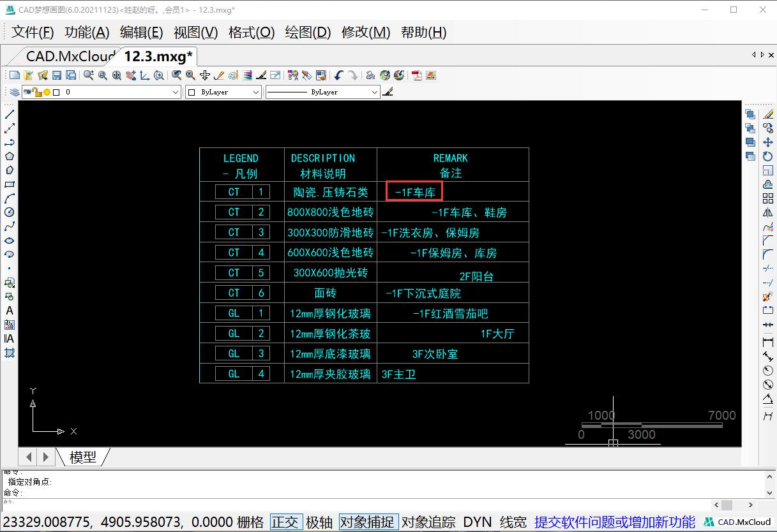
Task: Toggle 正交 (Ortho) mode in status bar
Action: click(x=286, y=521)
